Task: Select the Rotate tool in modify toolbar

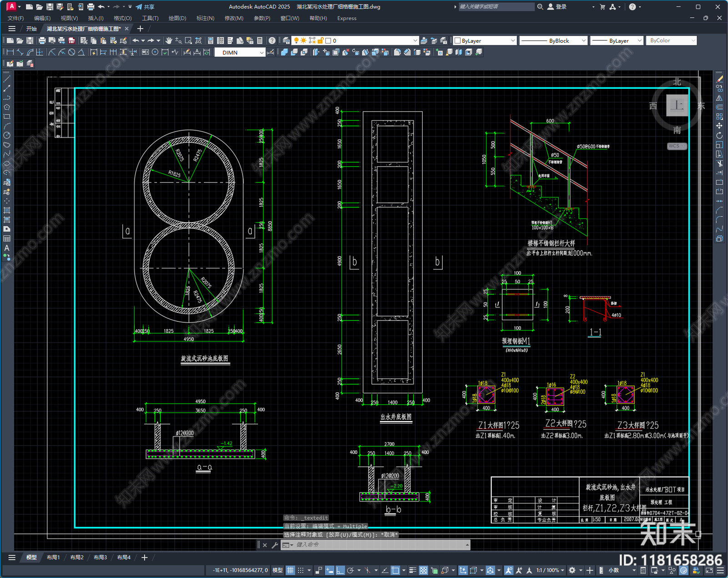Action: pos(719,135)
